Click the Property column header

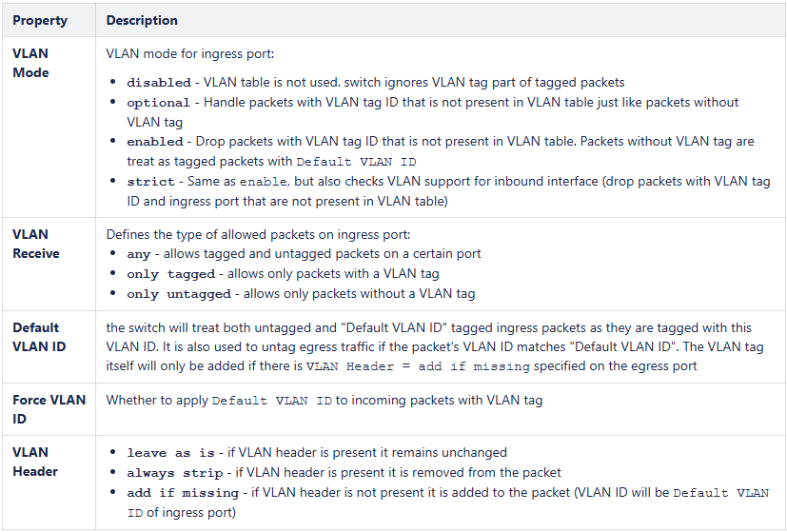(x=40, y=20)
